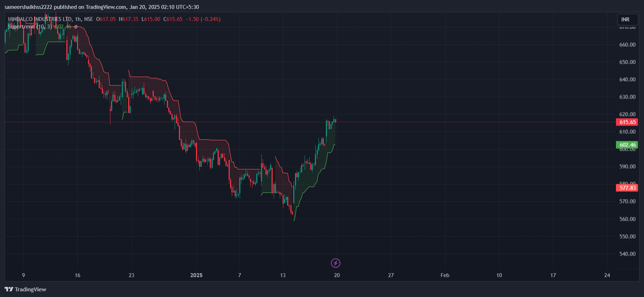Click the 630.00 price axis label
The height and width of the screenshot is (297, 644).
point(627,97)
